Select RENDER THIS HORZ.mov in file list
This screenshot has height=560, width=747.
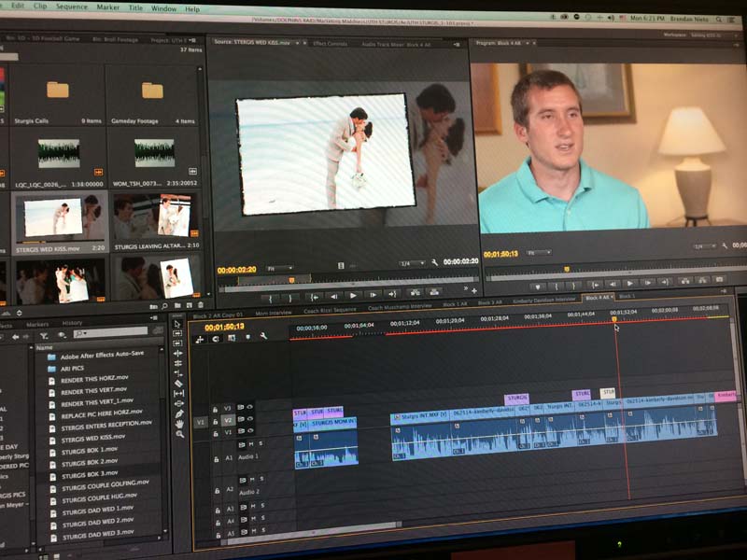pyautogui.click(x=94, y=379)
